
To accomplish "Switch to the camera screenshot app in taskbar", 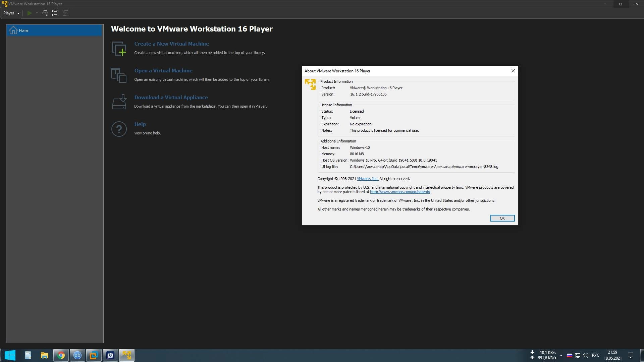I will [110, 355].
